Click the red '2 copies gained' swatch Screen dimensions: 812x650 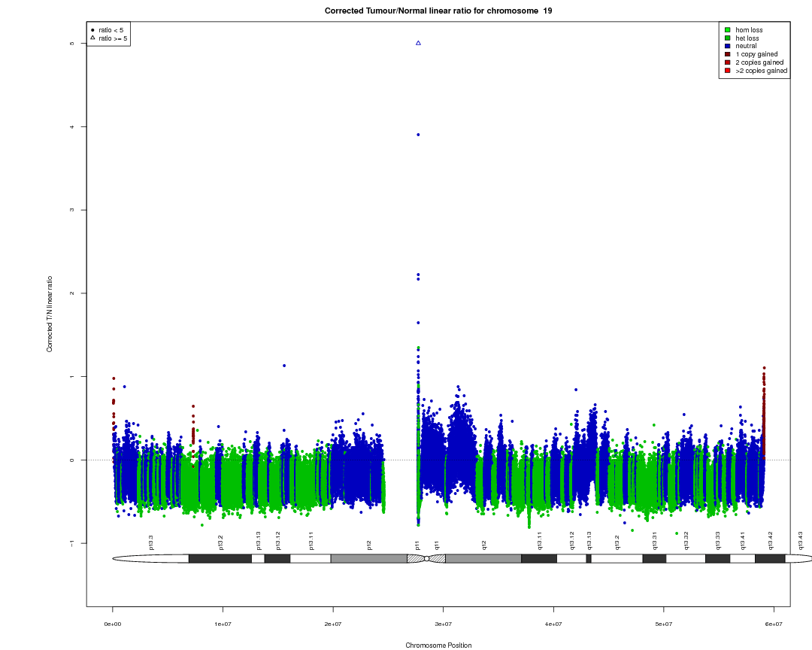tap(728, 62)
